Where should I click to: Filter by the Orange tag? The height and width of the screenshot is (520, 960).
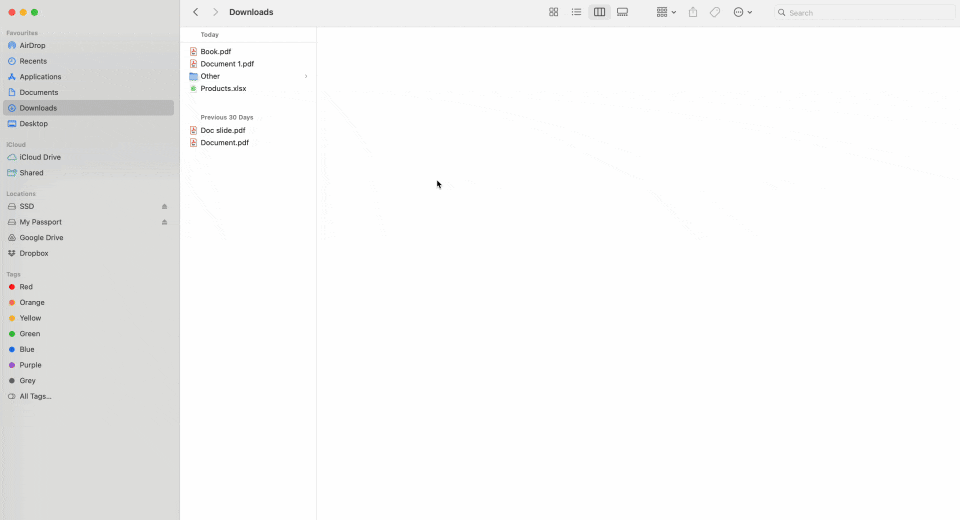click(88, 303)
